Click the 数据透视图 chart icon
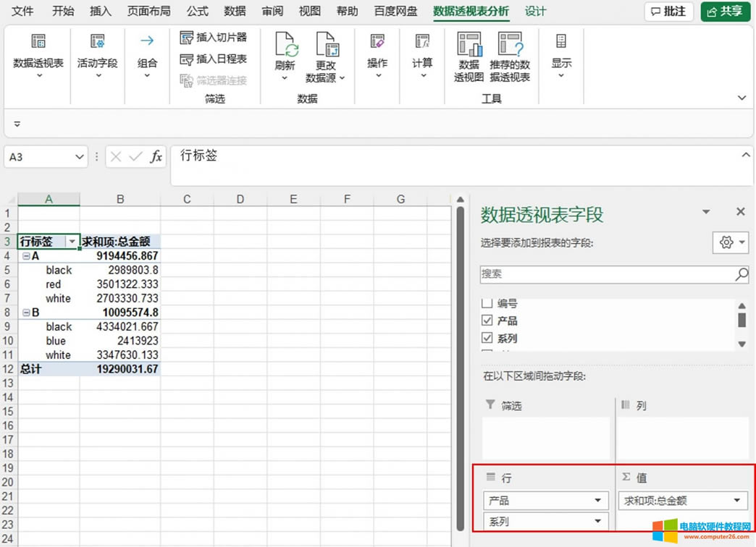756x547 pixels. (x=469, y=45)
